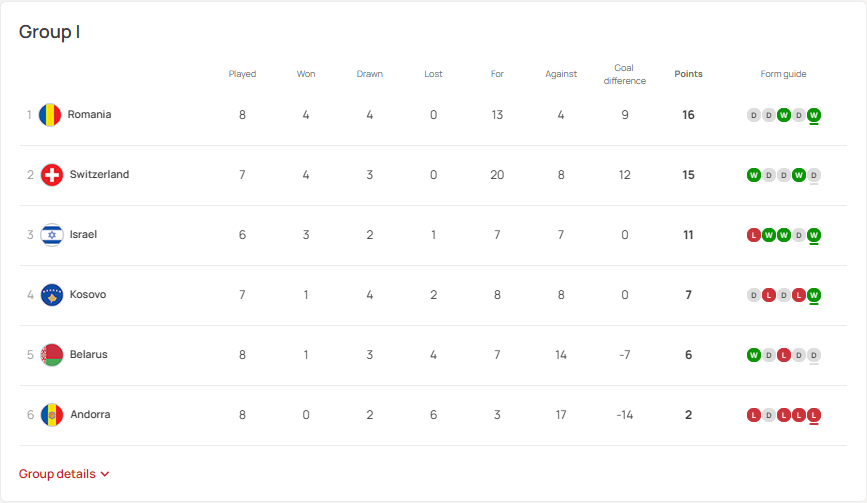The width and height of the screenshot is (867, 503).
Task: Click the Romania flag icon
Action: click(50, 115)
